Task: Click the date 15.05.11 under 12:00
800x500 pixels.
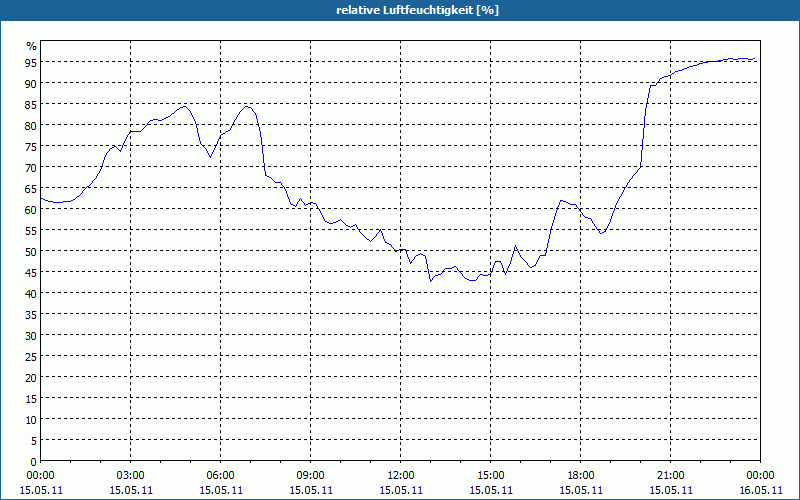Action: click(x=401, y=490)
